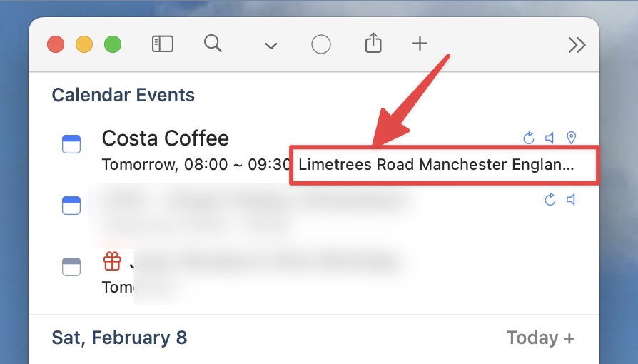Select third event gray calendar icon
This screenshot has width=638, height=364.
point(71,267)
